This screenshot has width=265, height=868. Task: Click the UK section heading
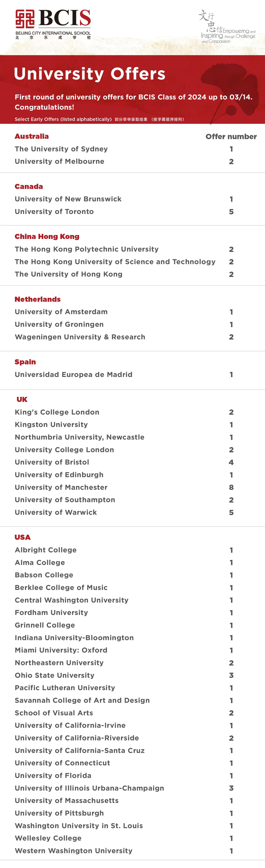[22, 399]
